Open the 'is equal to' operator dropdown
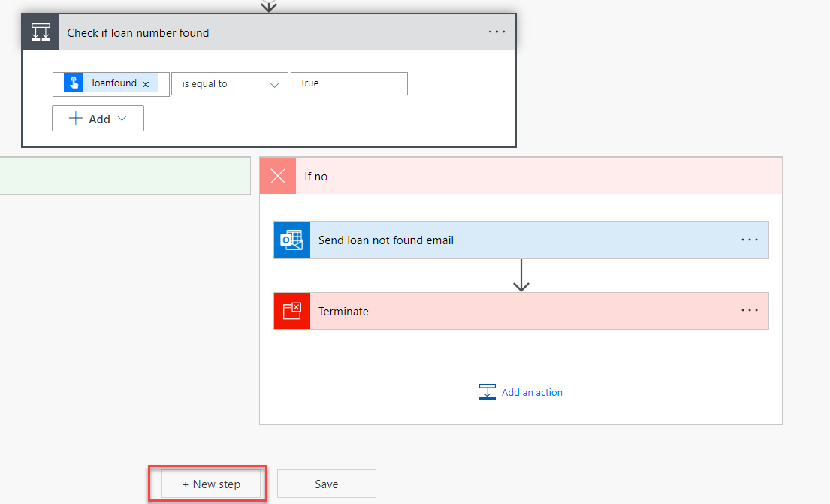This screenshot has height=504, width=830. [x=230, y=84]
